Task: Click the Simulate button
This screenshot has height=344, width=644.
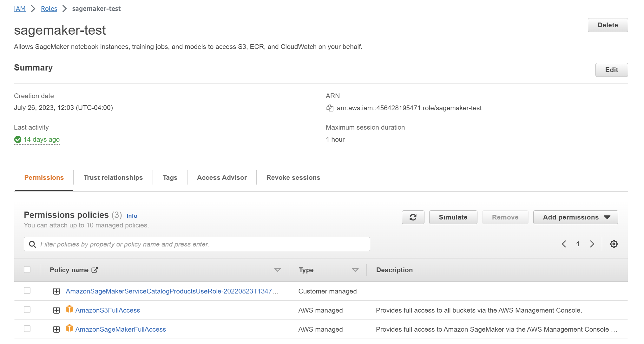Action: [x=453, y=217]
